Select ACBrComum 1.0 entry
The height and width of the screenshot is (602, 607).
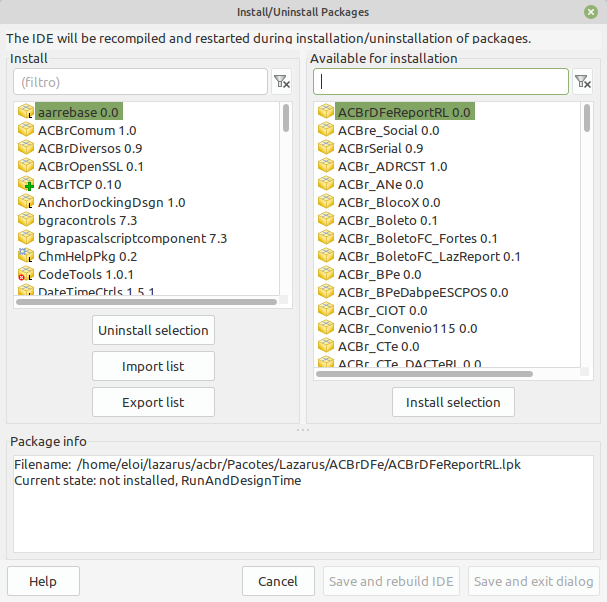pyautogui.click(x=87, y=130)
